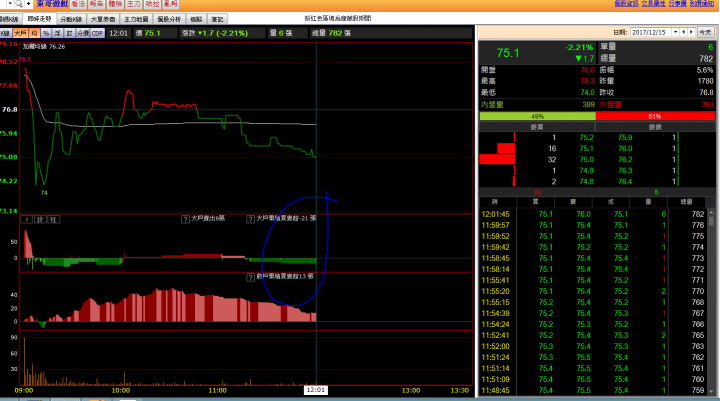Open the second top-right link 交易學生
Screen dimensions: 720x401
(653, 3)
